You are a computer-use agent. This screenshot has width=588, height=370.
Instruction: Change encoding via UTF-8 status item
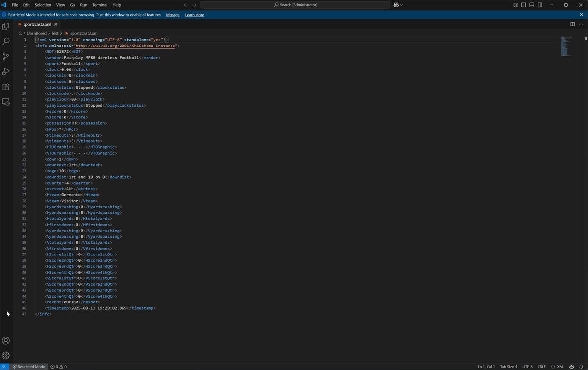coord(527,366)
